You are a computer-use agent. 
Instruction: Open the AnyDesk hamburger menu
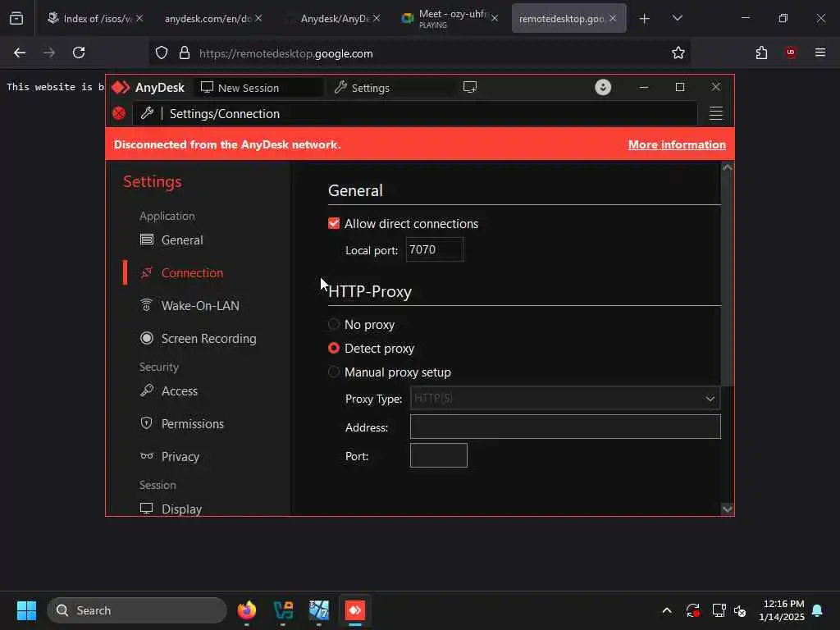click(x=715, y=113)
